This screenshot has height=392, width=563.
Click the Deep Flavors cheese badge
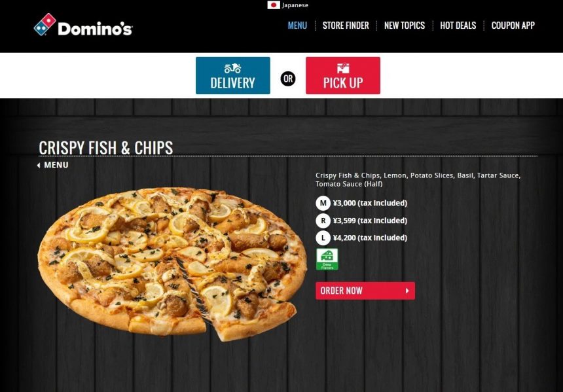327,259
